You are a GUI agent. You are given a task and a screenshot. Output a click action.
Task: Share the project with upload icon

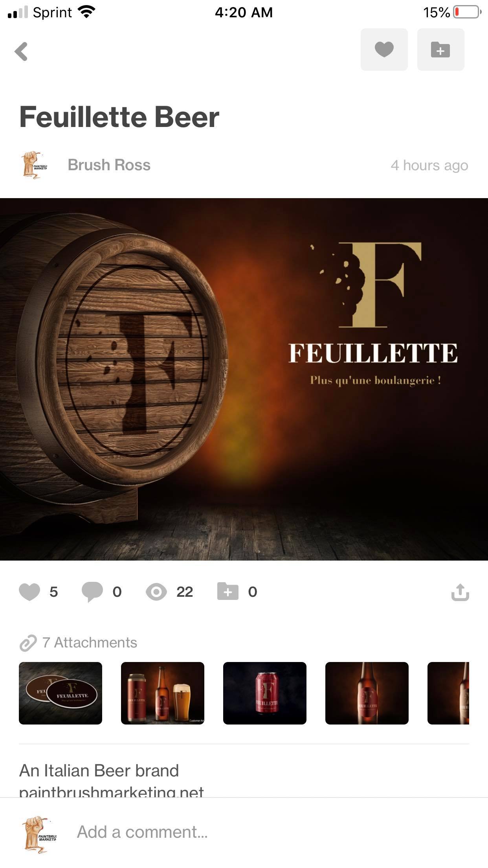[x=460, y=592]
